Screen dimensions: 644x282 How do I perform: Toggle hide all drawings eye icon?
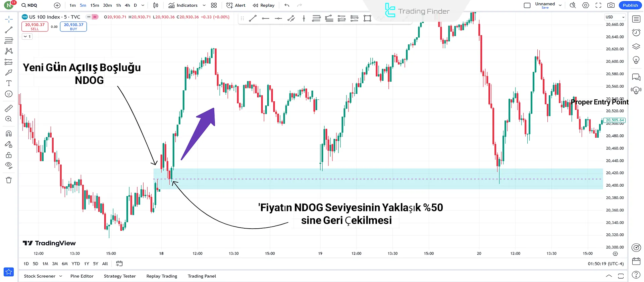[x=9, y=165]
